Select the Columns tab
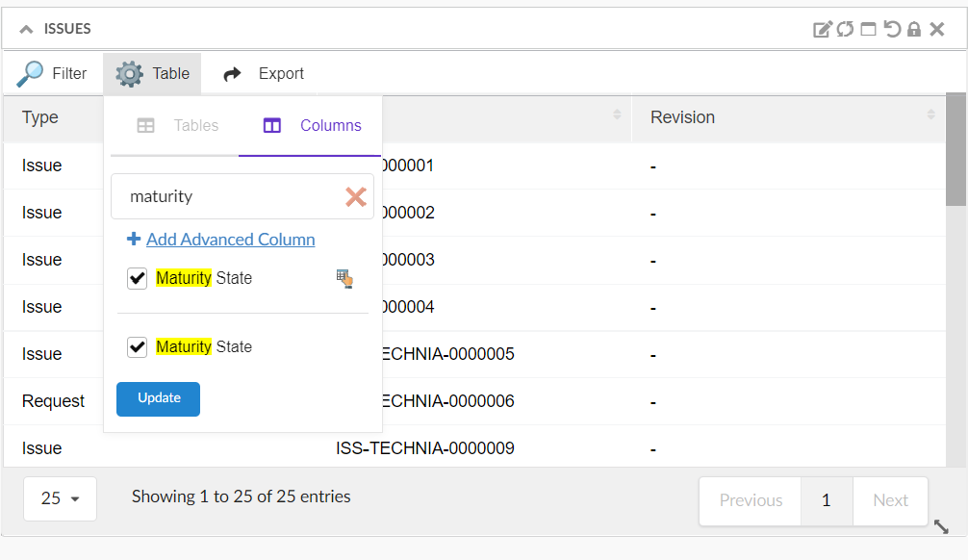Screen dimensions: 968x560 (x=312, y=125)
